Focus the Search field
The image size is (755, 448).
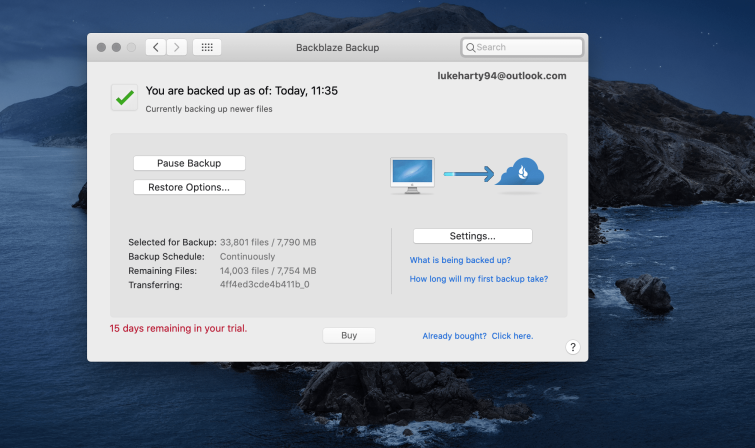click(522, 47)
